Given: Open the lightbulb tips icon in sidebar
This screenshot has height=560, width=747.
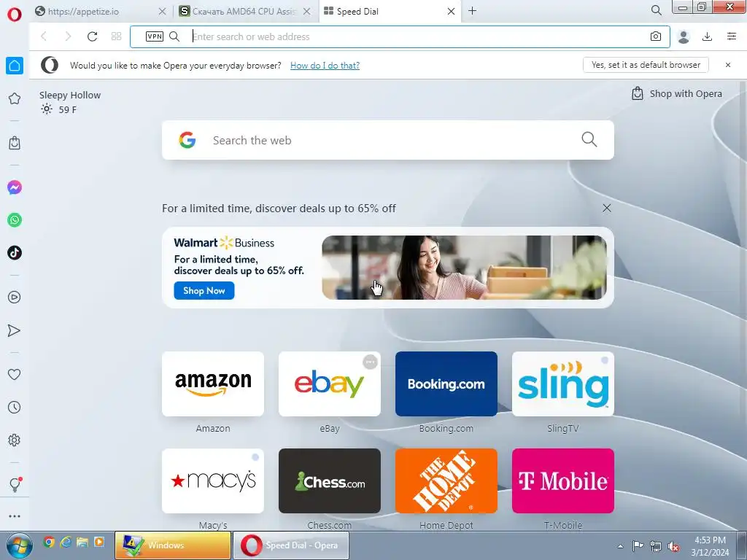Looking at the screenshot, I should [15, 484].
